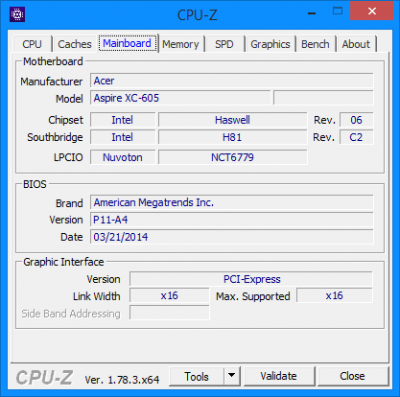
Task: Expand the Tools dropdown arrow
Action: pos(232,377)
